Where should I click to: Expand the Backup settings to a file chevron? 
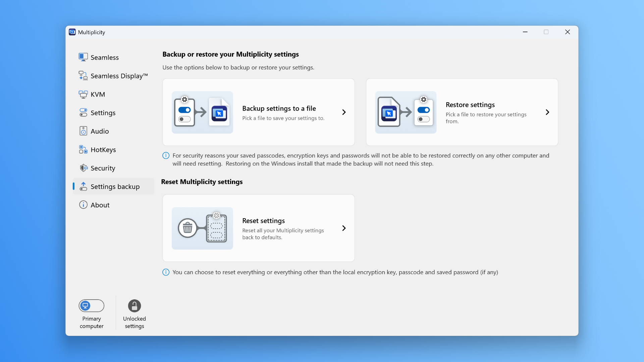[344, 112]
